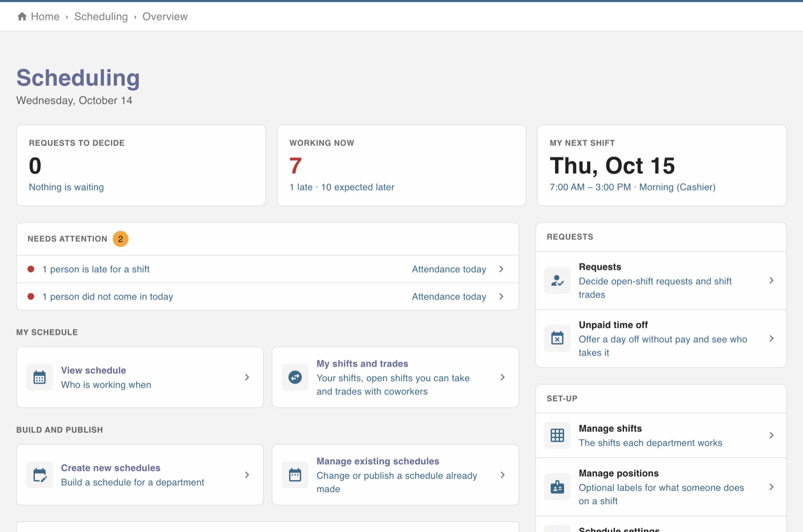
Task: Click the My shifts and trades swap icon
Action: (x=295, y=377)
